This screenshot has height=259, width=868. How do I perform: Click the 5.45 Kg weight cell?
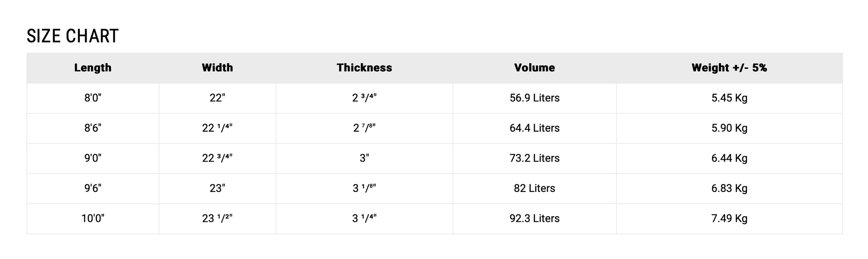point(729,98)
